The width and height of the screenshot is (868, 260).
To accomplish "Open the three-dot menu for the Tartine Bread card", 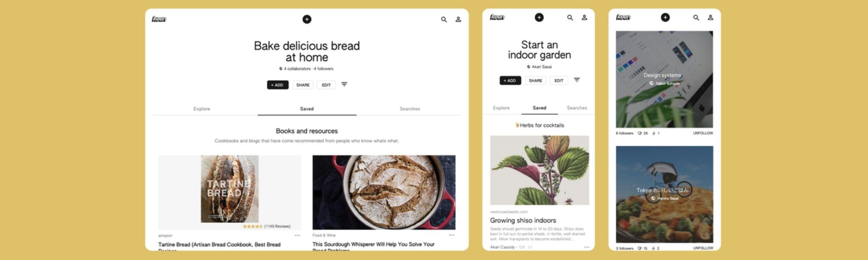I will click(x=297, y=235).
